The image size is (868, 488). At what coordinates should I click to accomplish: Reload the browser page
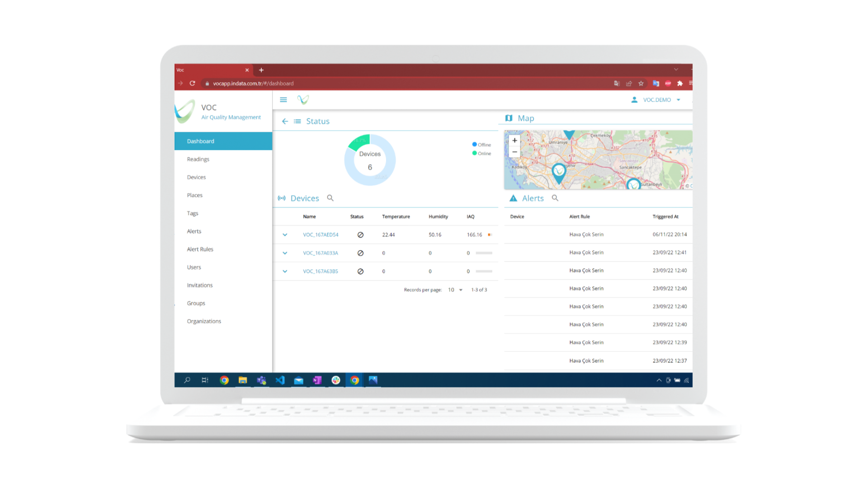click(192, 84)
